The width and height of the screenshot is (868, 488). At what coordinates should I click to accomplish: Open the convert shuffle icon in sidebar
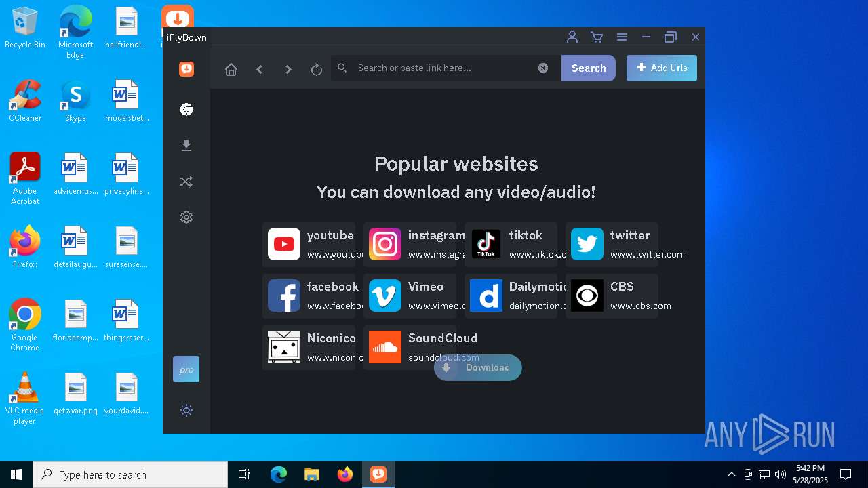(x=186, y=181)
